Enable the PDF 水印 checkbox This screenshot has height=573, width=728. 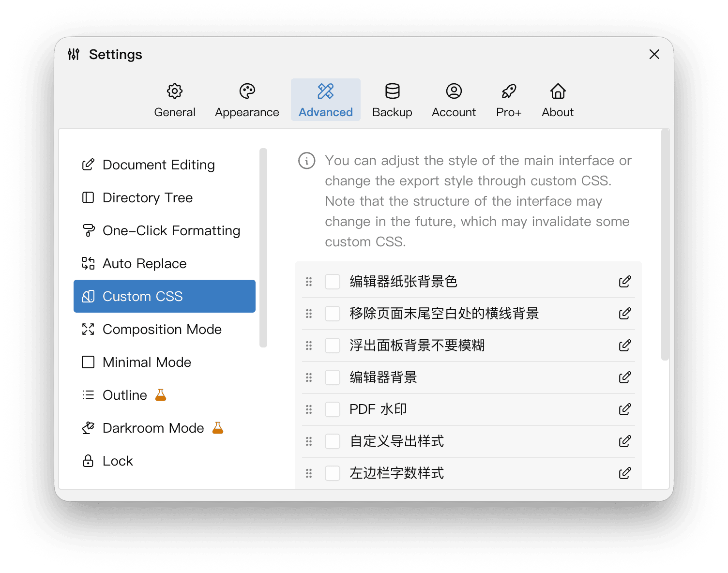tap(333, 409)
